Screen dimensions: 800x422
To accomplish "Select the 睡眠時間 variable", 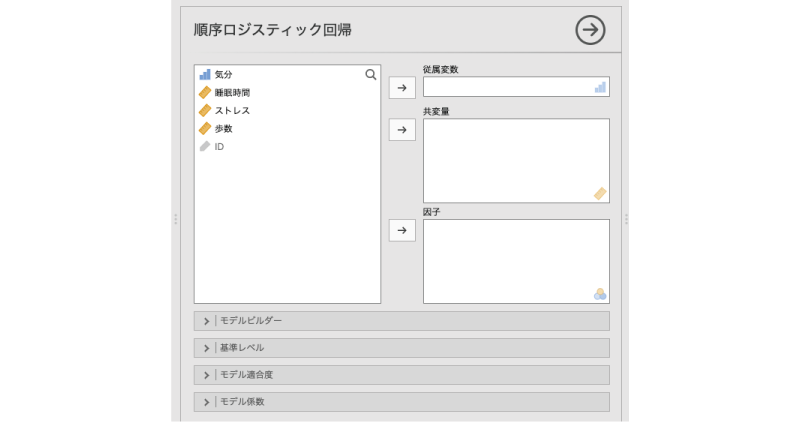I will tap(232, 93).
